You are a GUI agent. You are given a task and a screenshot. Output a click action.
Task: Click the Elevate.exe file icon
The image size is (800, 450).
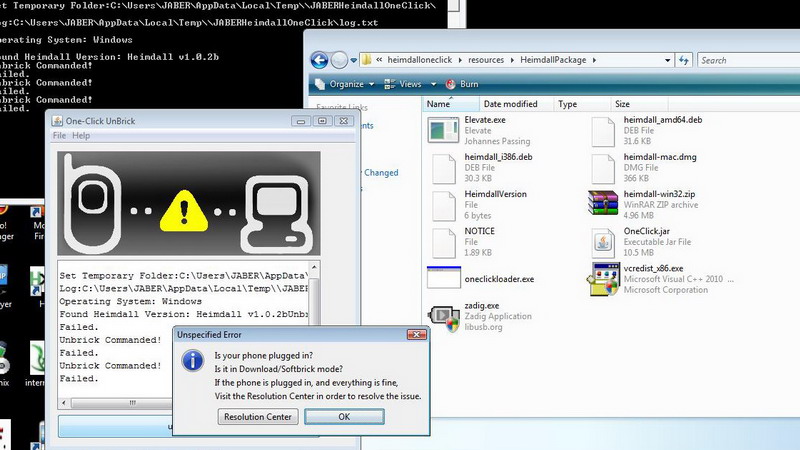click(443, 131)
